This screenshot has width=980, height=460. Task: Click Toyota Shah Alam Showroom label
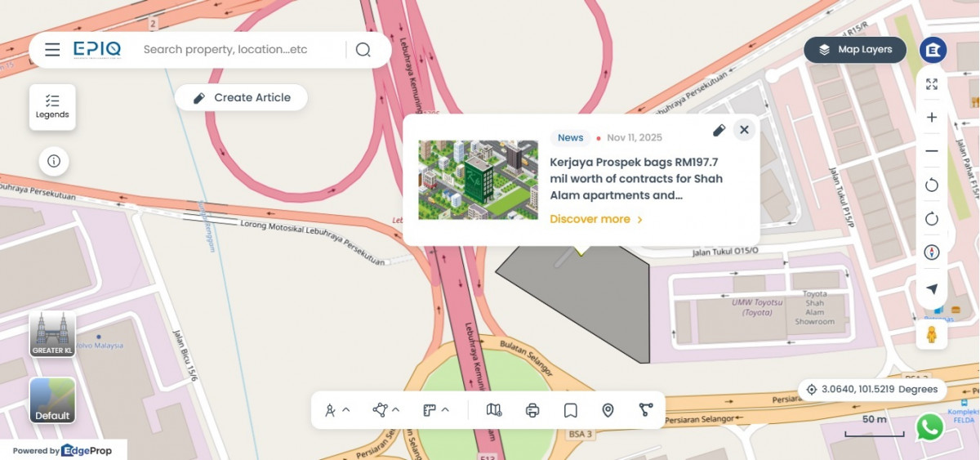(x=815, y=307)
